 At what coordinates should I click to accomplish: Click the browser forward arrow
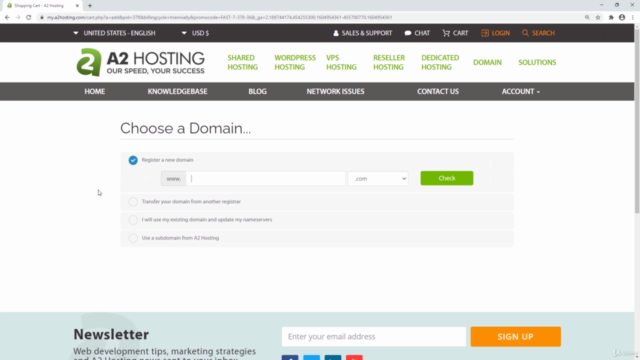coord(18,18)
